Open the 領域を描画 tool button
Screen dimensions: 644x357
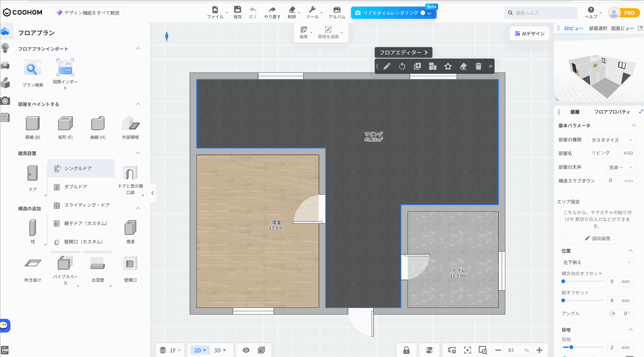(x=328, y=32)
